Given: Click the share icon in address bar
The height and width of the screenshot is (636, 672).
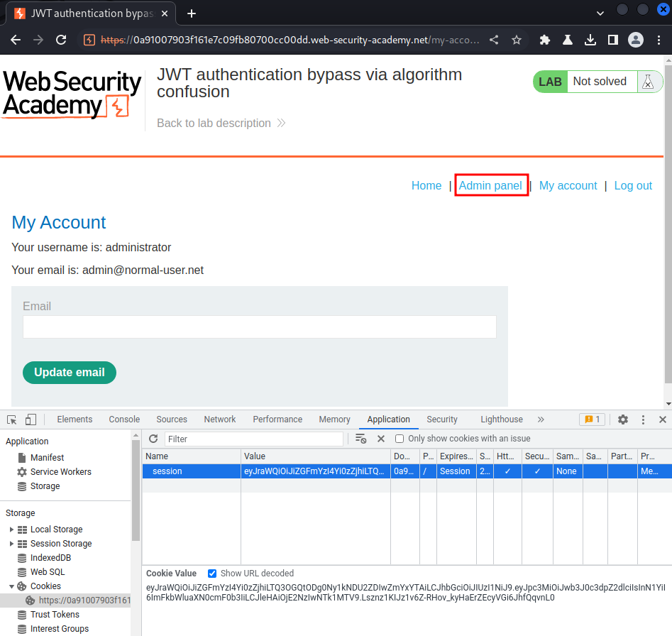Looking at the screenshot, I should point(494,40).
